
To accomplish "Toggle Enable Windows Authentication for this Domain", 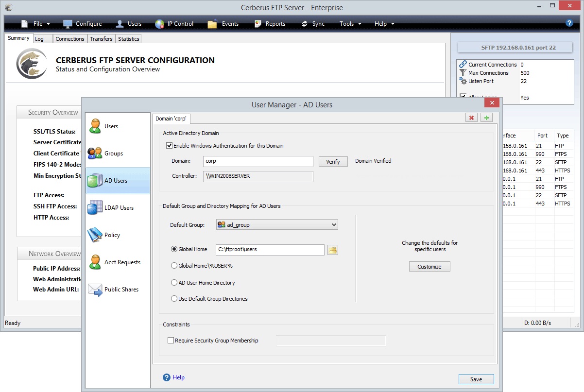I will [170, 146].
